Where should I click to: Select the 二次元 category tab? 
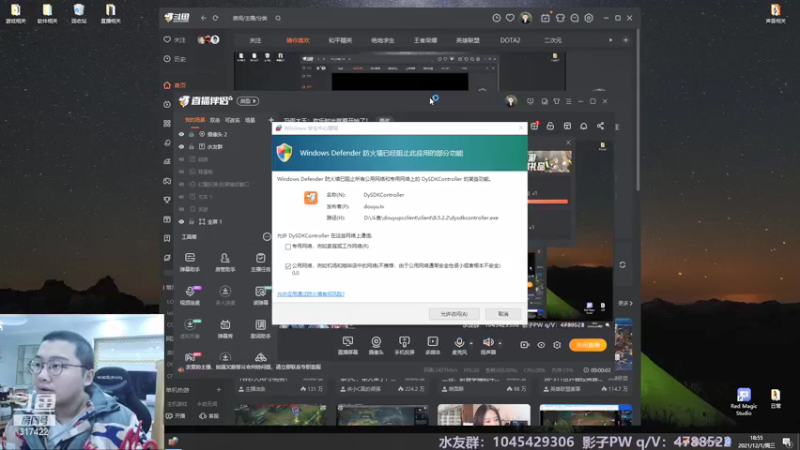pos(553,40)
